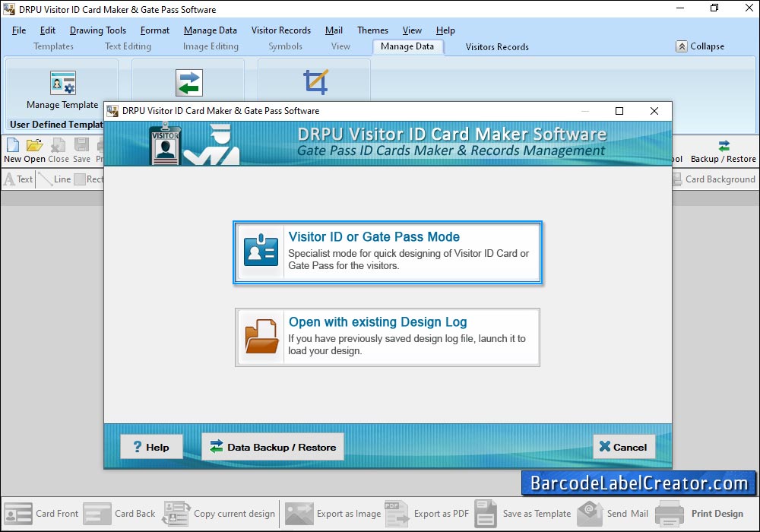Collapse the ribbon with Collapse button
Viewport: 760px width, 532px height.
tap(700, 46)
